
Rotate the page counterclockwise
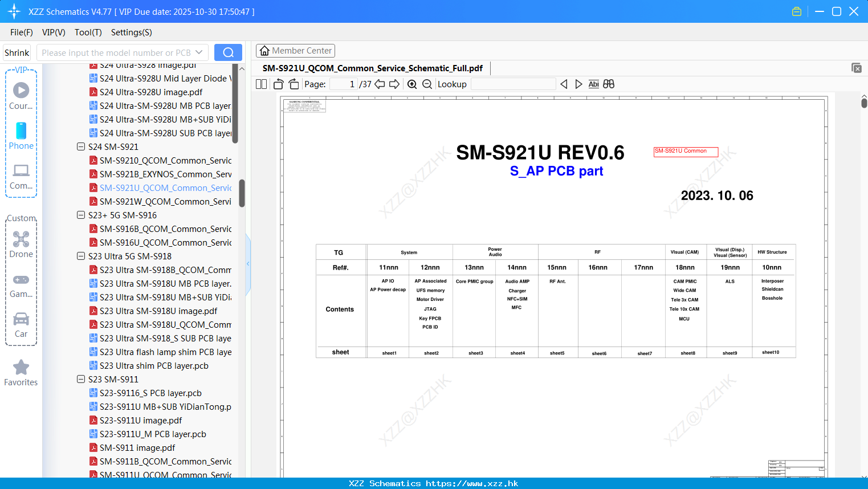tap(278, 84)
